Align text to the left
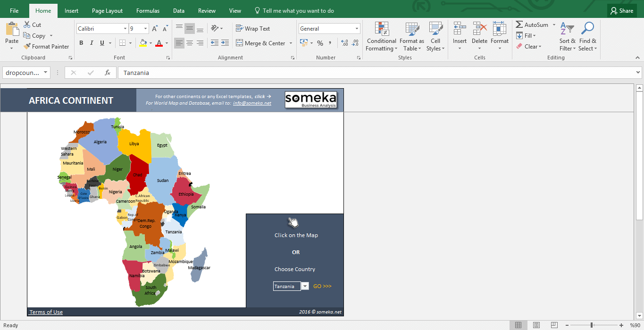Screen dimensions: 644x330 tap(179, 43)
